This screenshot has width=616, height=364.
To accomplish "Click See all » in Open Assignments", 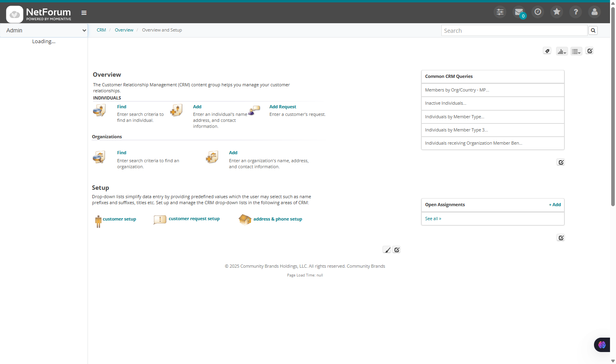I will (x=433, y=219).
